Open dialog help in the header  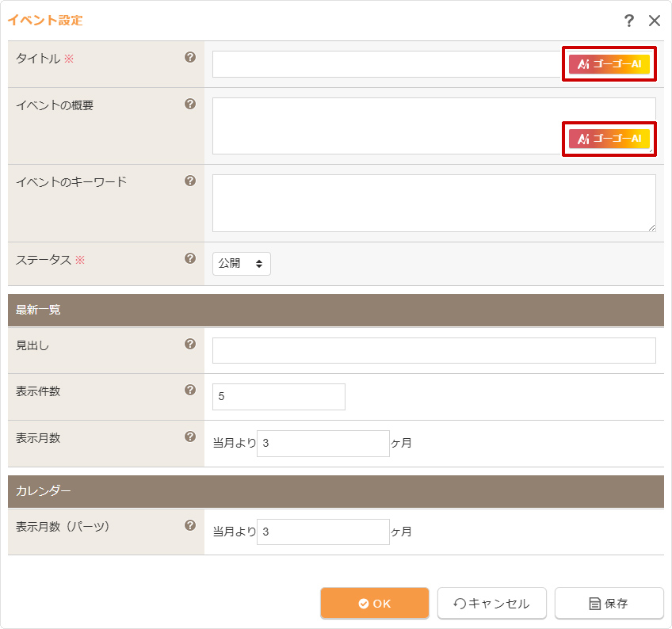point(629,21)
